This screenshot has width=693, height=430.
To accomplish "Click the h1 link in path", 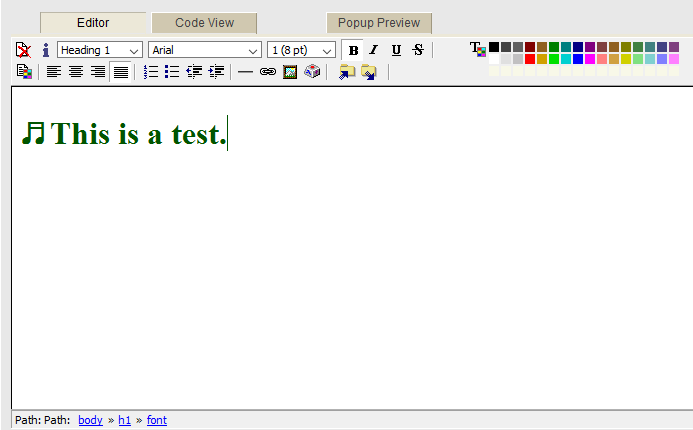I will pyautogui.click(x=125, y=420).
